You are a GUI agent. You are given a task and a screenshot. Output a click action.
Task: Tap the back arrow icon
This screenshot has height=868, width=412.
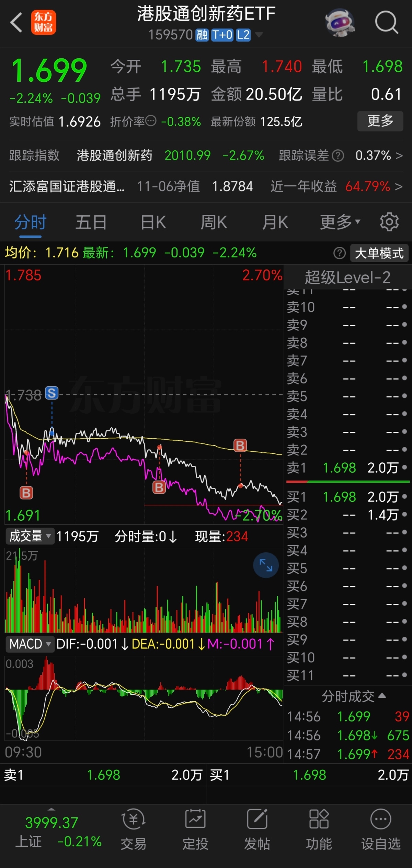(x=16, y=23)
